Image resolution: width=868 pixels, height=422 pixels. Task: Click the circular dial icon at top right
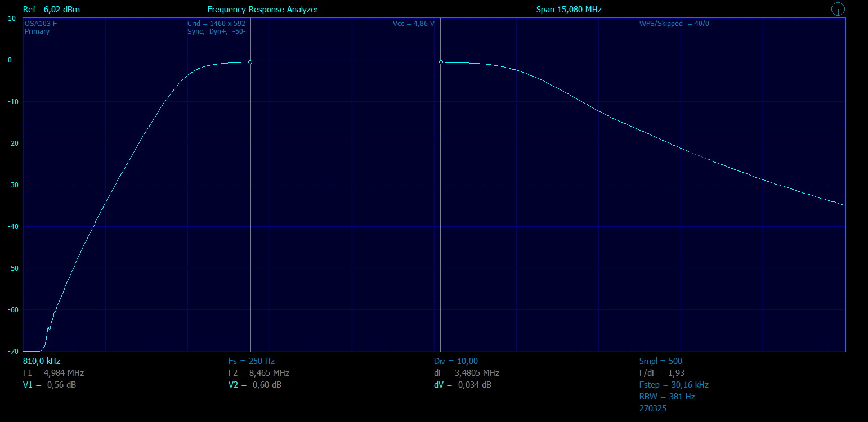[838, 9]
